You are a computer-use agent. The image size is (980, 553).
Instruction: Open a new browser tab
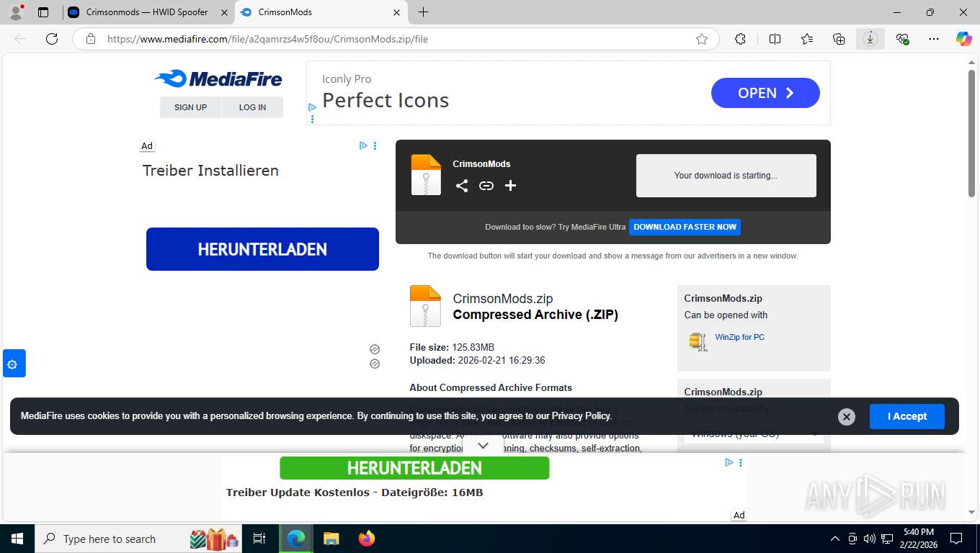click(x=424, y=12)
